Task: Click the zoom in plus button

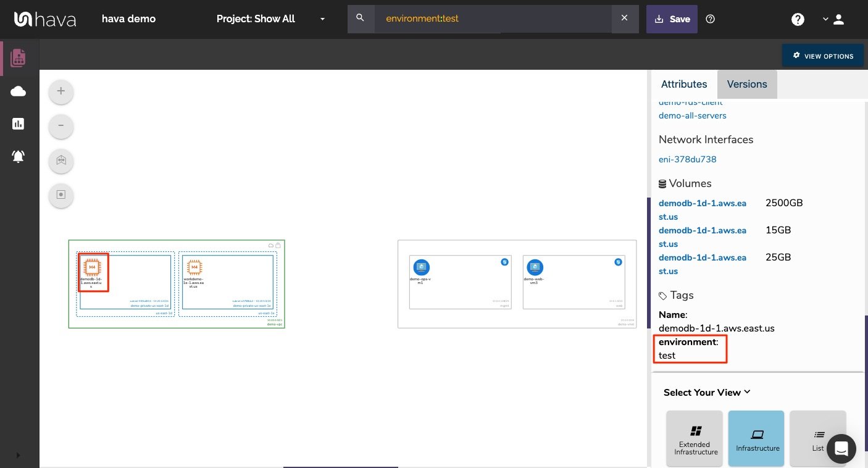Action: (x=61, y=91)
